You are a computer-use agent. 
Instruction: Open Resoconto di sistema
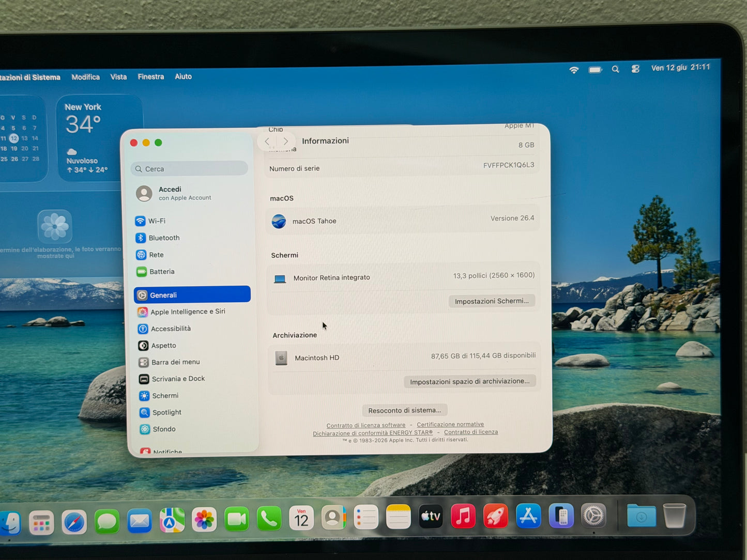point(404,410)
